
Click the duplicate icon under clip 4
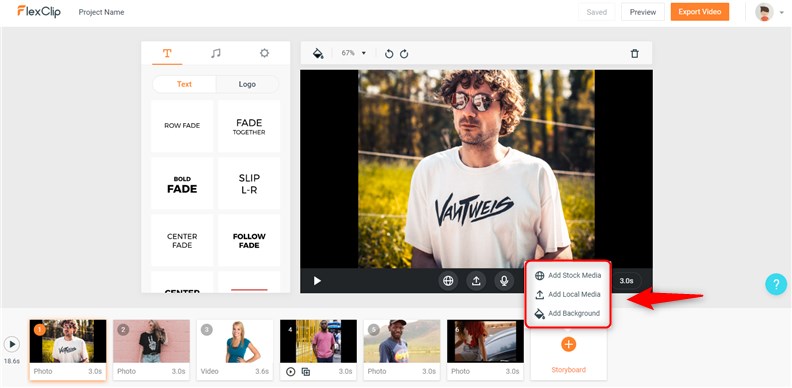306,372
